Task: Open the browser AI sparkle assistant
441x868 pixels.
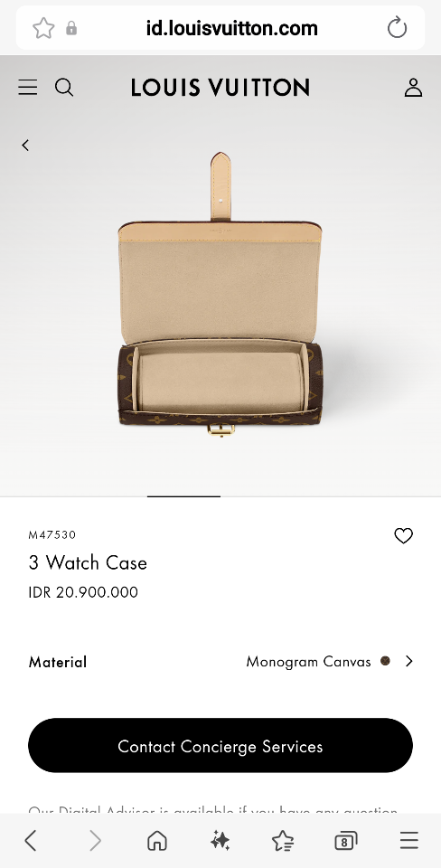Action: coord(220,840)
